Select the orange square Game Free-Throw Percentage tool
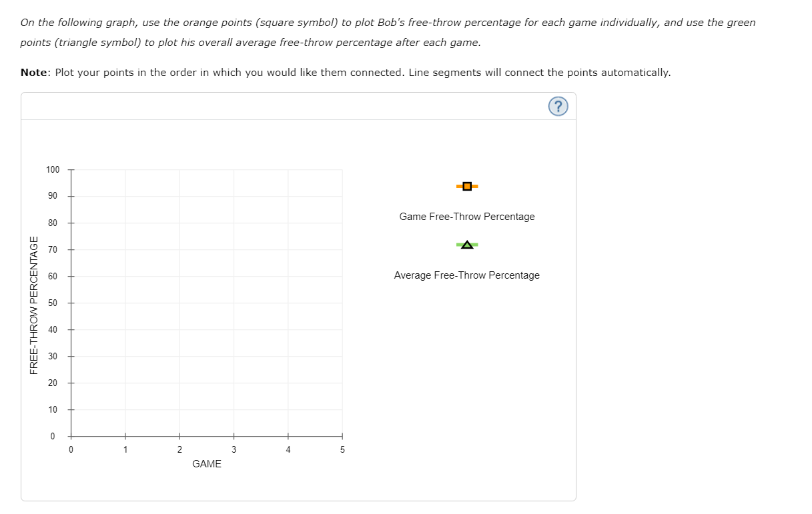 [466, 186]
